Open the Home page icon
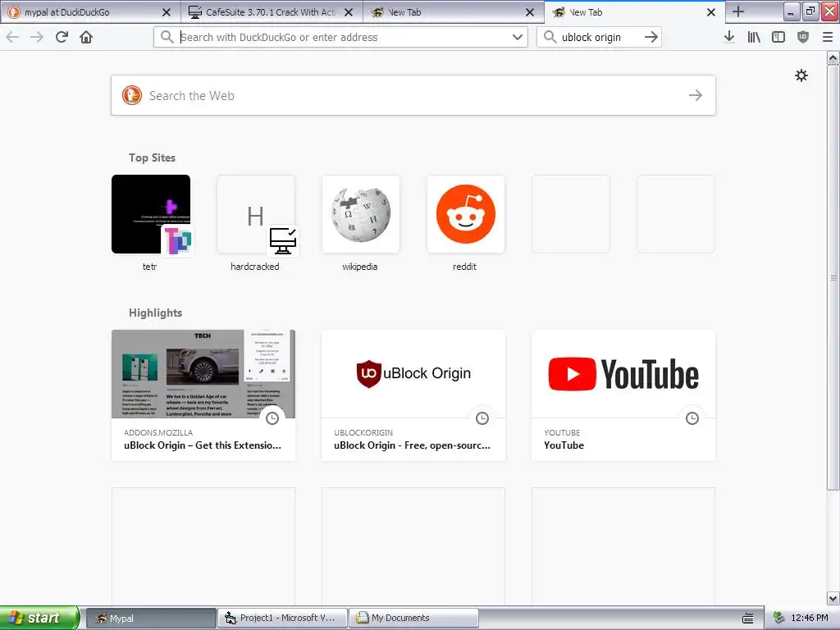 86,37
